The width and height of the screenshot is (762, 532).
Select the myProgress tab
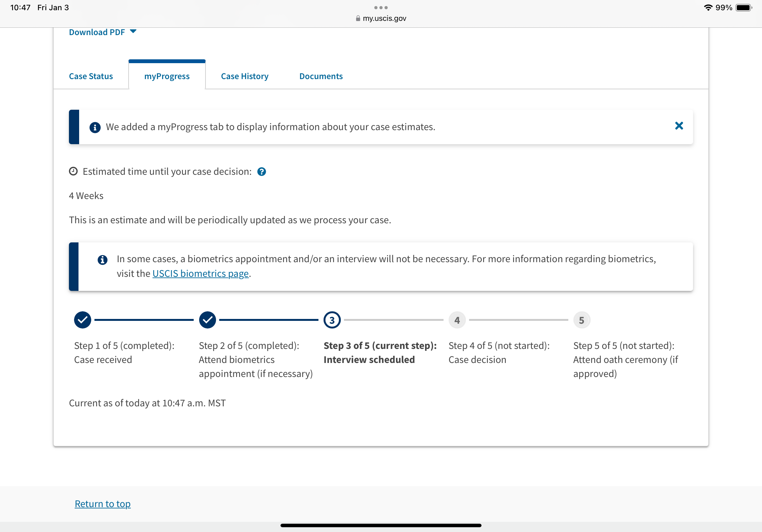click(167, 76)
